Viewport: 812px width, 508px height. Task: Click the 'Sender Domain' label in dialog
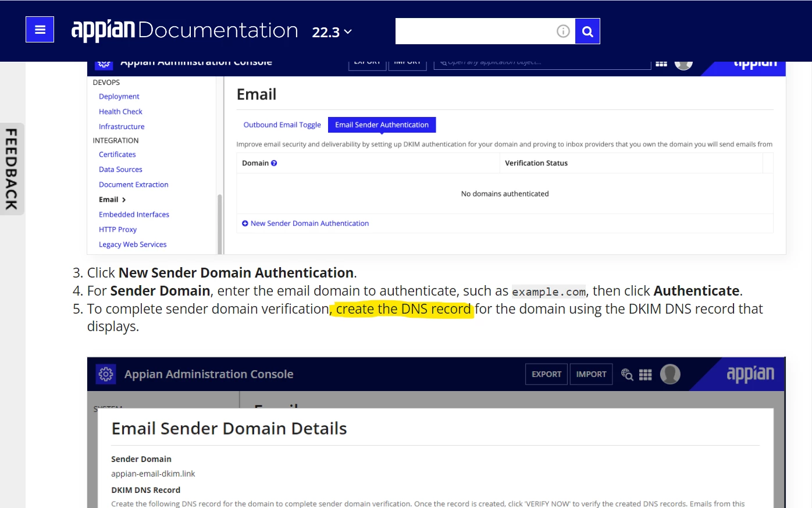point(141,459)
